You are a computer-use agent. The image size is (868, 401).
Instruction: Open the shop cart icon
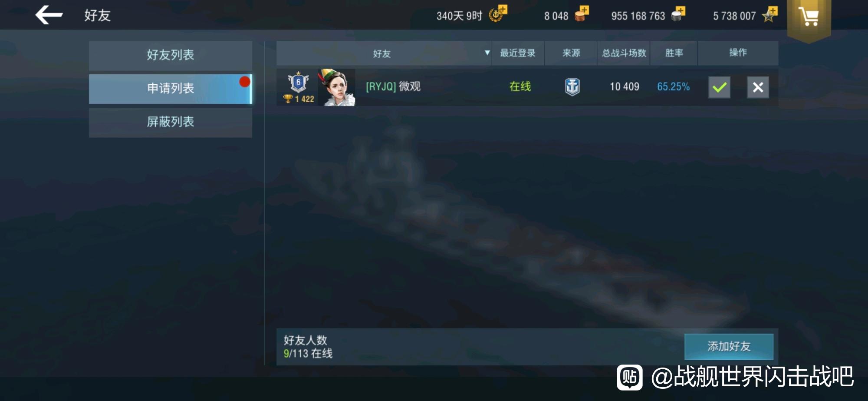809,17
